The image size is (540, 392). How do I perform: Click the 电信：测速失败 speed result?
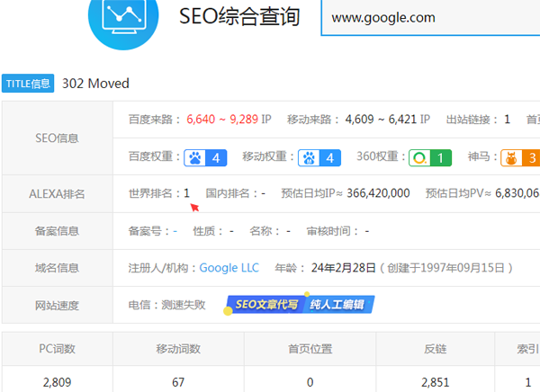pyautogui.click(x=166, y=305)
